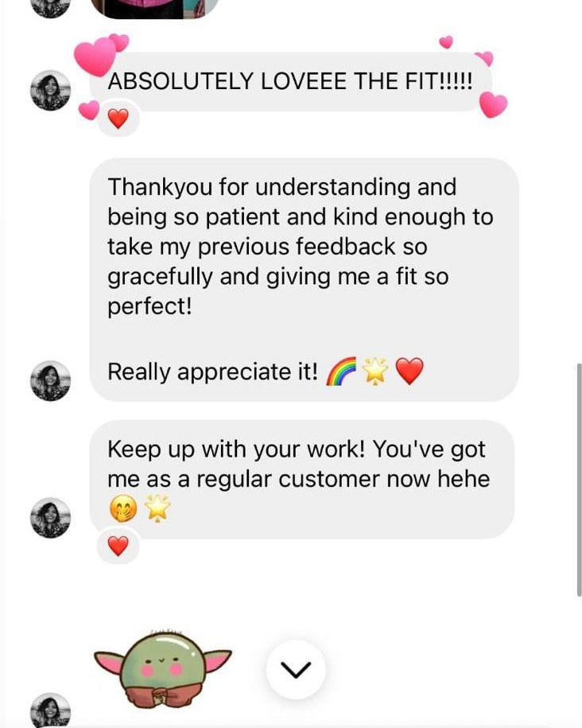This screenshot has height=728, width=582.
Task: Tap the giggling face emoji after 'hehe'
Action: [x=123, y=508]
